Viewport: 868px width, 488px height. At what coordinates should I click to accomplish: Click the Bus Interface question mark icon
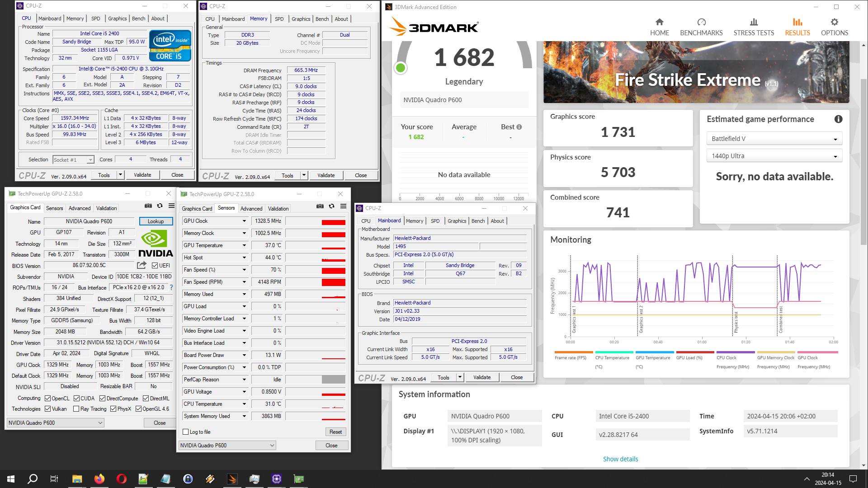(x=171, y=287)
